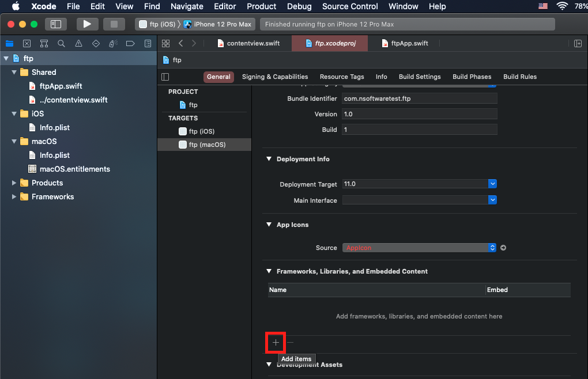Go forward in editor history
The image size is (588, 379).
[194, 43]
